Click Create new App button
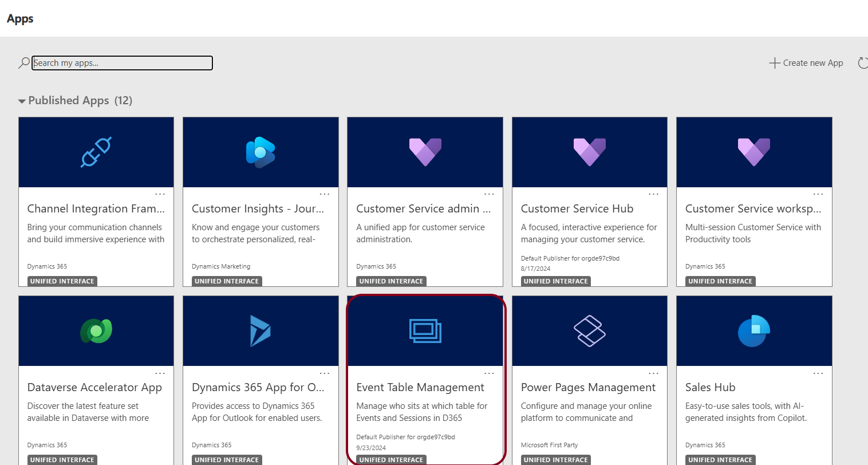 coord(806,63)
